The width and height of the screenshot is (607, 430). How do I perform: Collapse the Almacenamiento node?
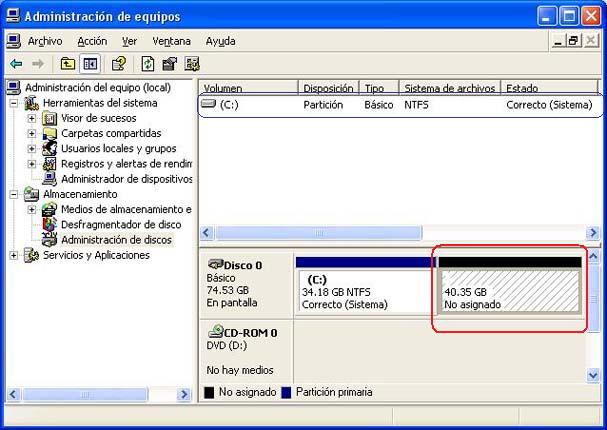coord(14,194)
